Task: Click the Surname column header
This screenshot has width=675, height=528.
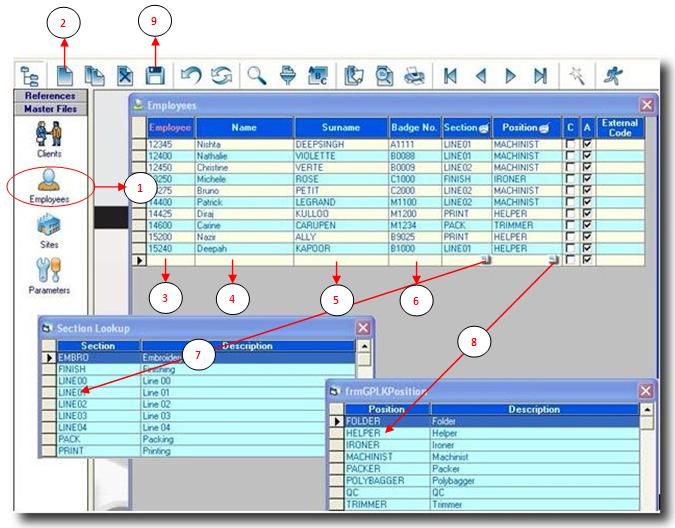Action: (x=340, y=127)
